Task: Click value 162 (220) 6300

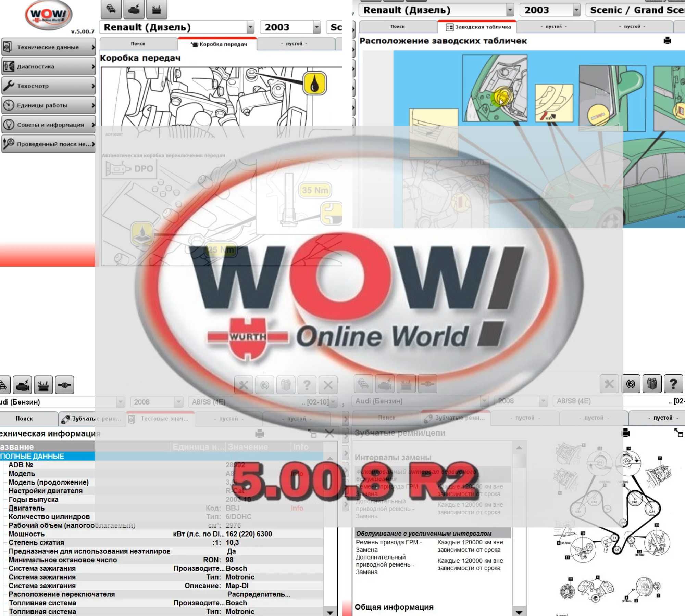Action: (x=249, y=534)
